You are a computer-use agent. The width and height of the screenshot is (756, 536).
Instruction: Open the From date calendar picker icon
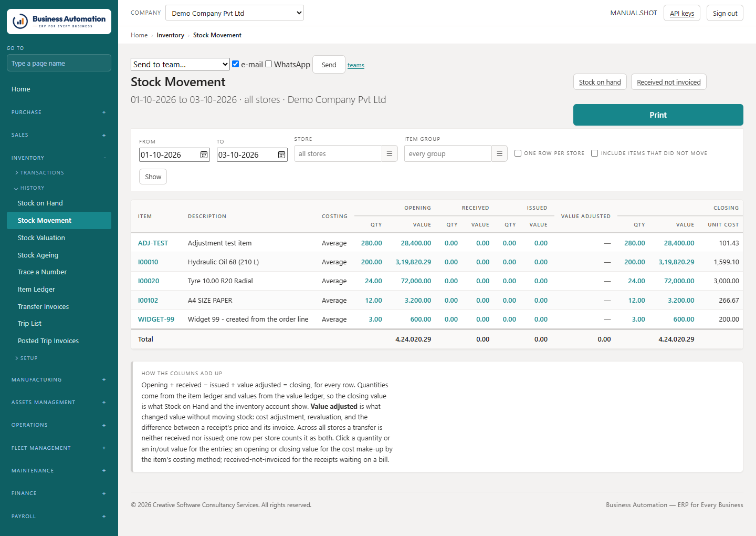[x=204, y=155]
